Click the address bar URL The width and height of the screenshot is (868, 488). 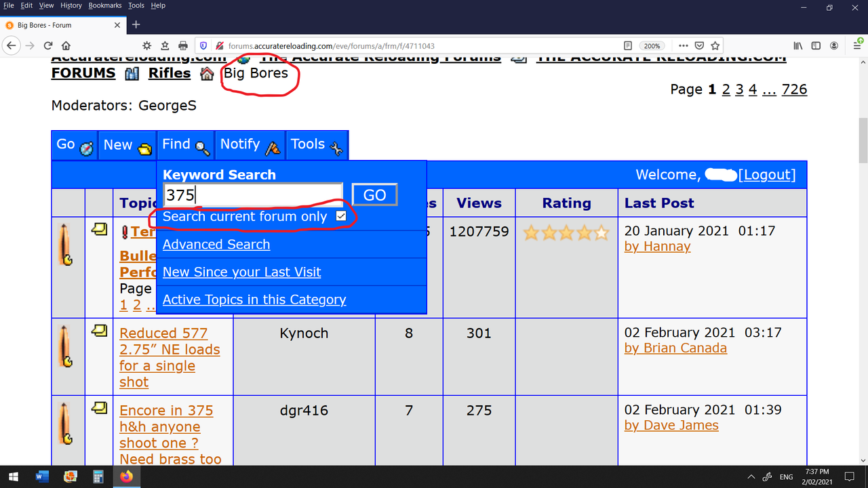(x=332, y=46)
